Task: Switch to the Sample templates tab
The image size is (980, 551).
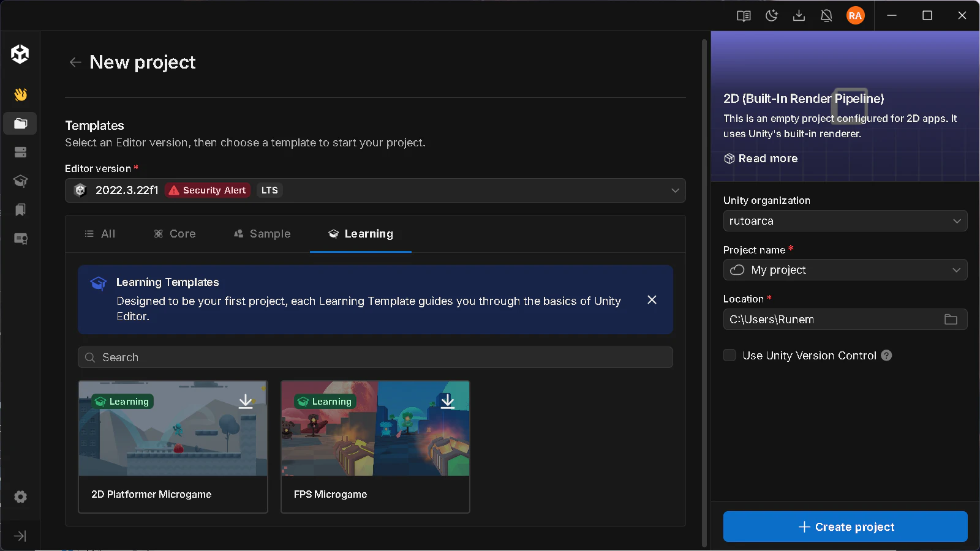Action: 262,234
